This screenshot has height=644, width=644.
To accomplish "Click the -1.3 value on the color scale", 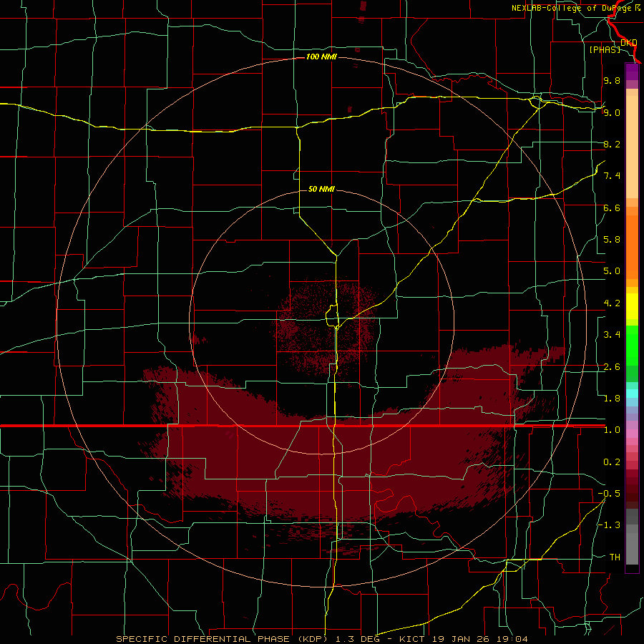I will tap(609, 525).
